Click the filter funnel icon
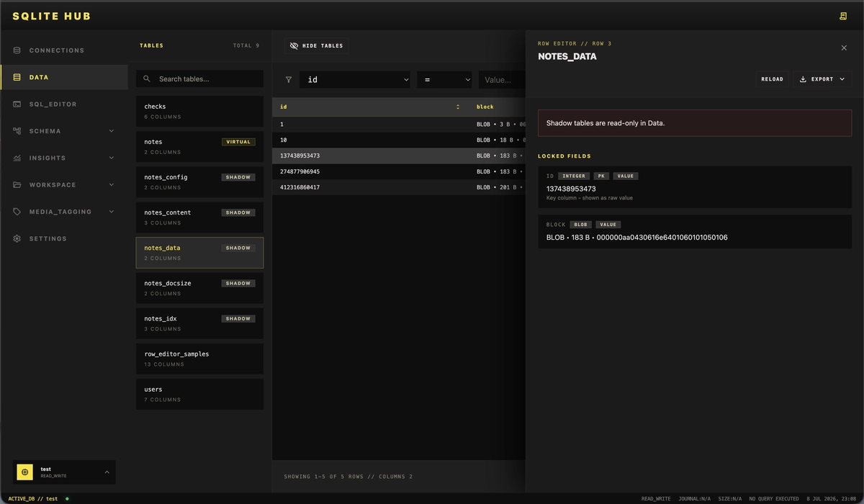 tap(289, 80)
